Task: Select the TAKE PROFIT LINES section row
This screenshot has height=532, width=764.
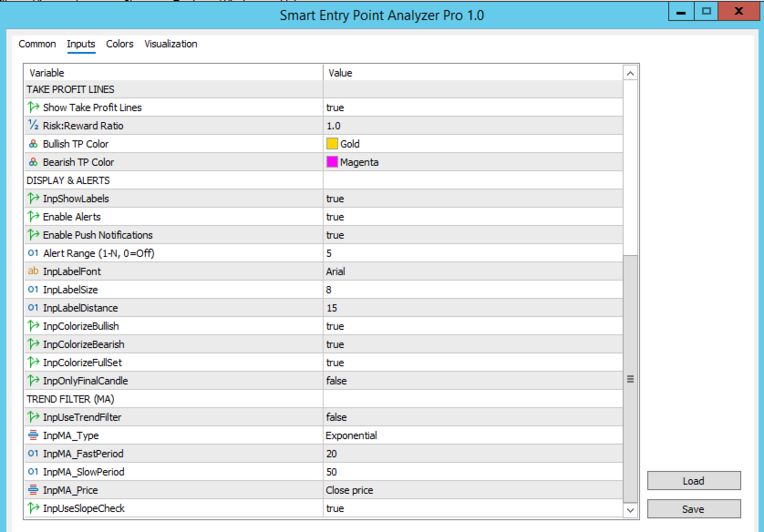Action: coord(324,89)
